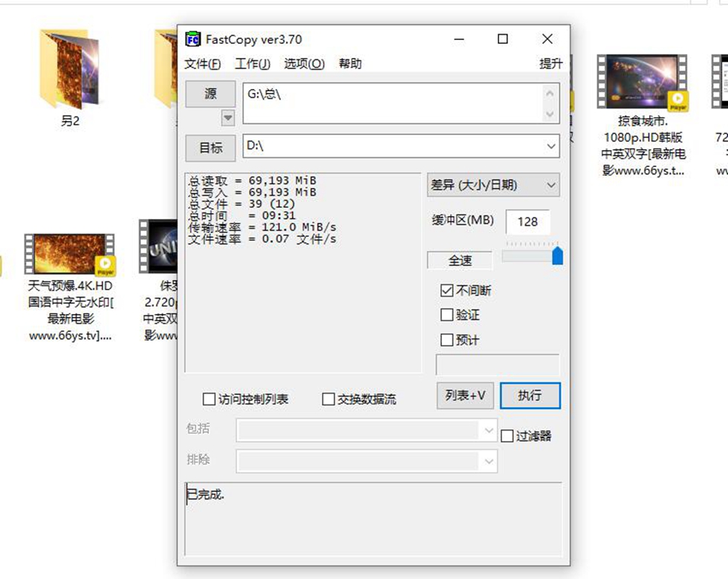Click the FastCopy logo icon in the title bar

(193, 39)
